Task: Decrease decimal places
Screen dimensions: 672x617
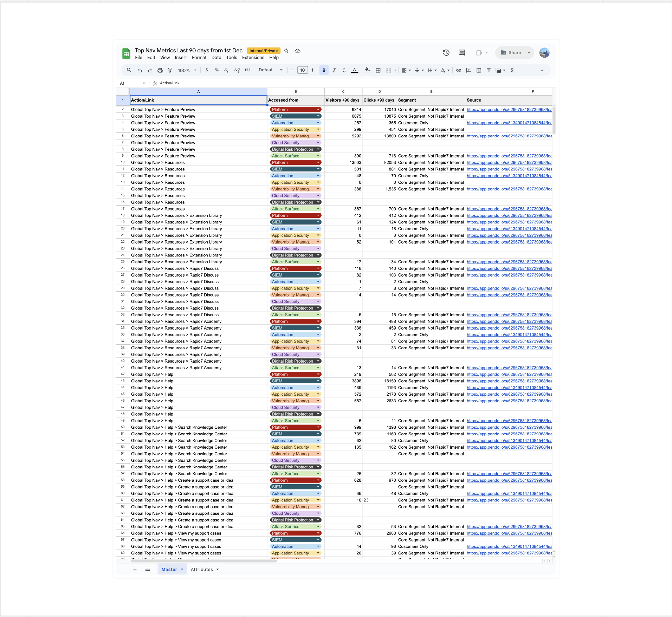Action: [x=227, y=70]
